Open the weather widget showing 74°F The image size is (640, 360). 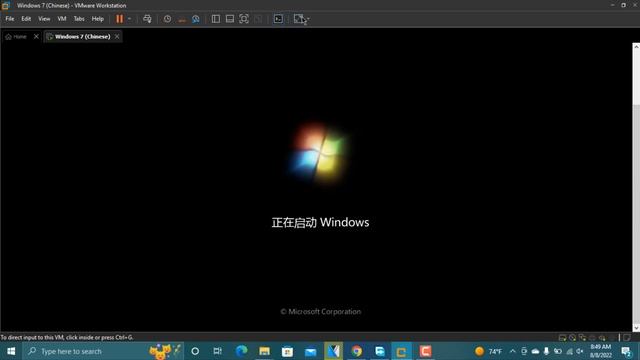point(489,351)
